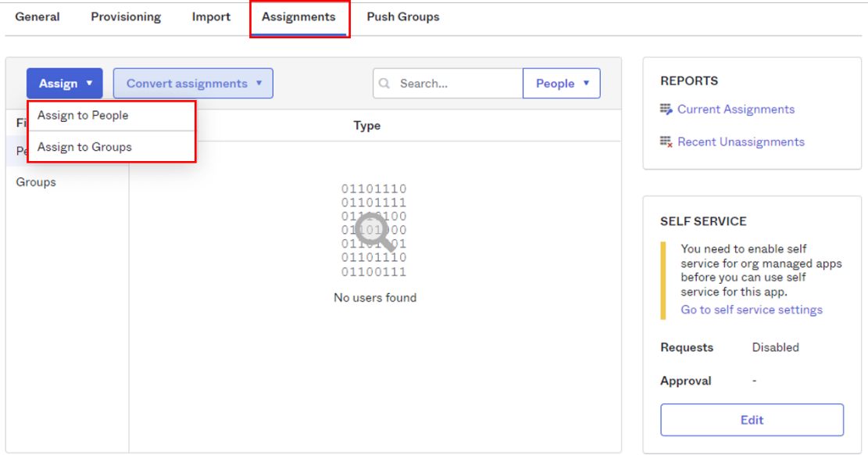Screen dimensions: 868x455
Task: Click the Recent Unassignments report icon
Action: (666, 142)
